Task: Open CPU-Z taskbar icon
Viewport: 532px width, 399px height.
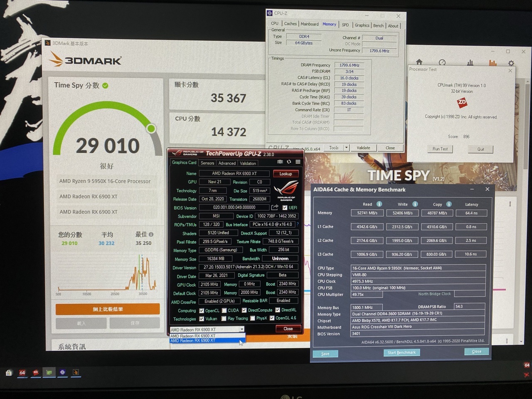Action: 62,373
